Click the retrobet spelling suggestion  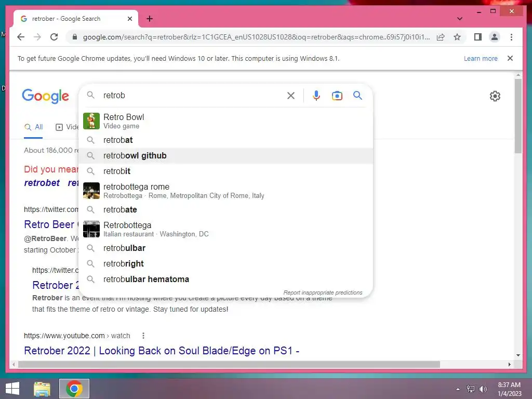tap(42, 183)
